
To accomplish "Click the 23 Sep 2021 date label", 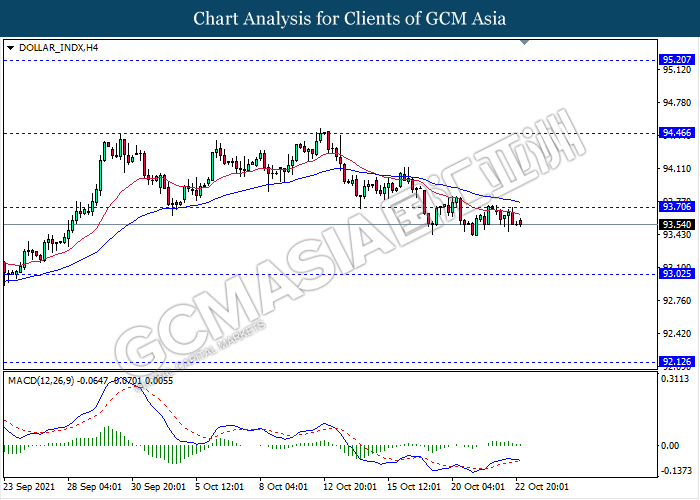I will (29, 487).
